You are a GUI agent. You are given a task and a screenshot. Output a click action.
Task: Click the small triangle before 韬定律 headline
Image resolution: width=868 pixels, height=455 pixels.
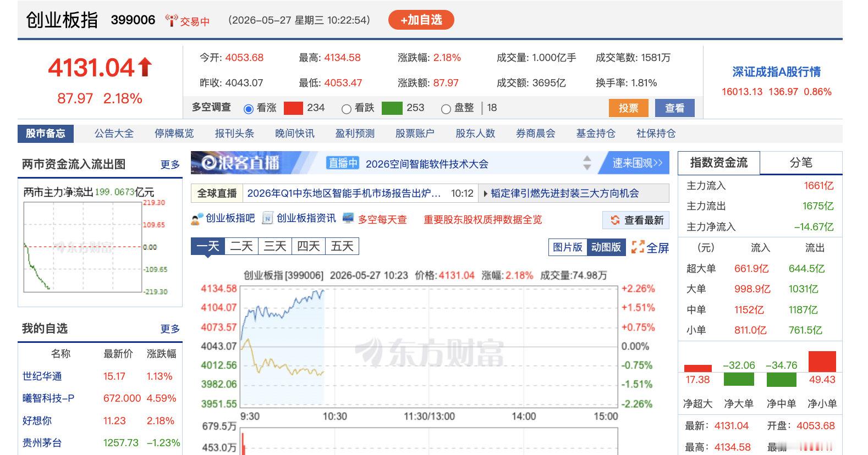(485, 193)
